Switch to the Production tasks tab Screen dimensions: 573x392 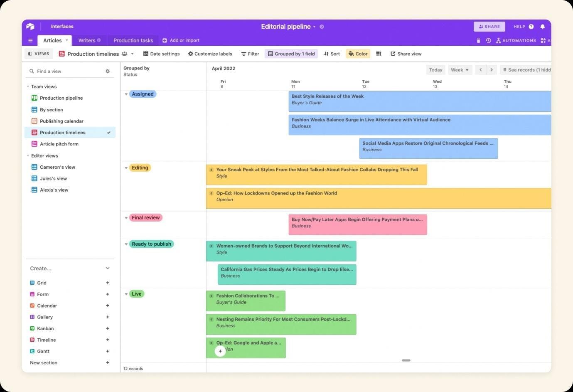pyautogui.click(x=133, y=40)
